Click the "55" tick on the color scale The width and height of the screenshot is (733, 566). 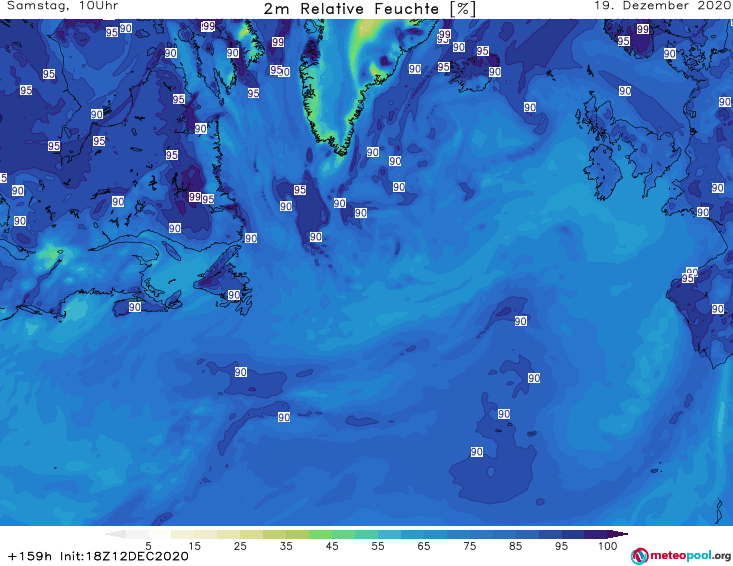point(378,546)
